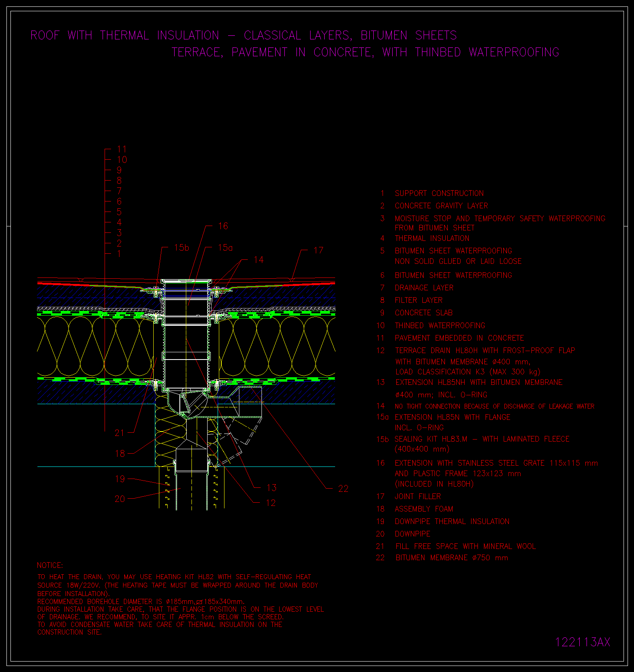Click the yellow thermal insulation hatch
634x672 pixels.
click(95, 346)
